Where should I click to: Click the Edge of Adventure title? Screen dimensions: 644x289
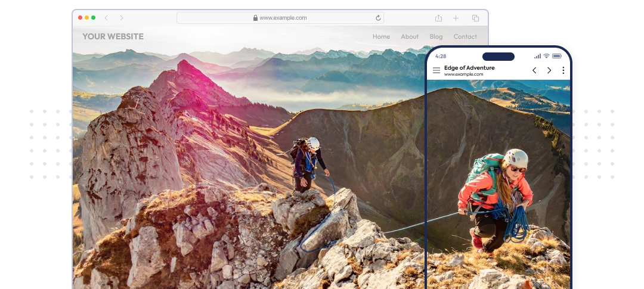point(469,68)
